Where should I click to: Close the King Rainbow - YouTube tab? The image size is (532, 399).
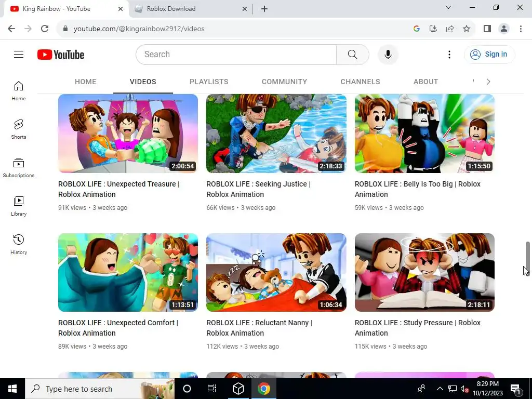[121, 9]
